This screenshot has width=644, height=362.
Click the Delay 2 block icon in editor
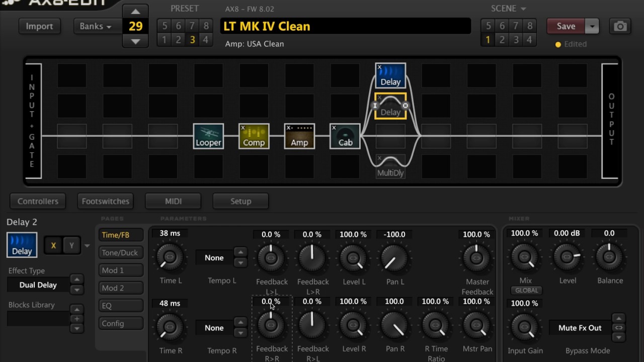[22, 245]
